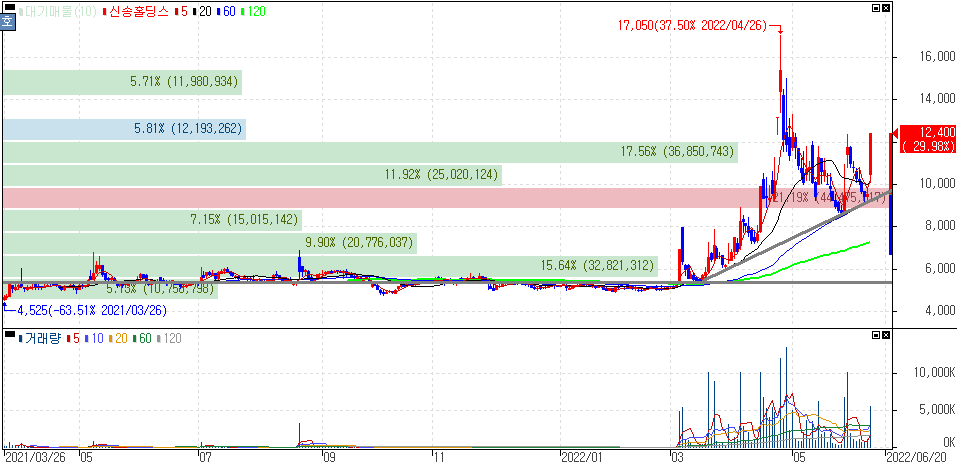Select the 5.71% (11,980,934) volume profile bar

[x=122, y=82]
